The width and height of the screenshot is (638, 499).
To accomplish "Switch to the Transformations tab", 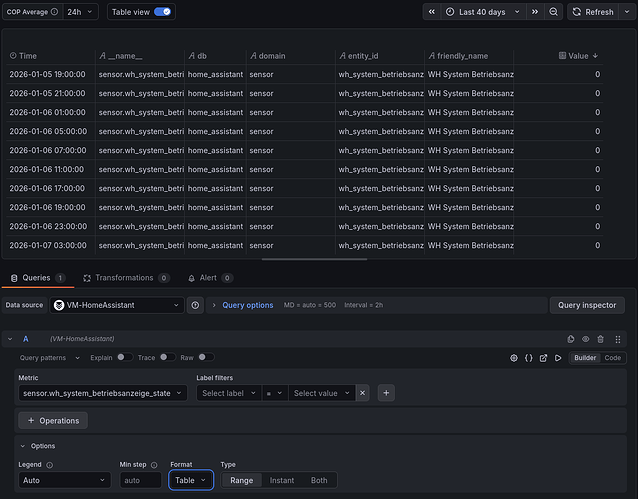I will pyautogui.click(x=124, y=278).
